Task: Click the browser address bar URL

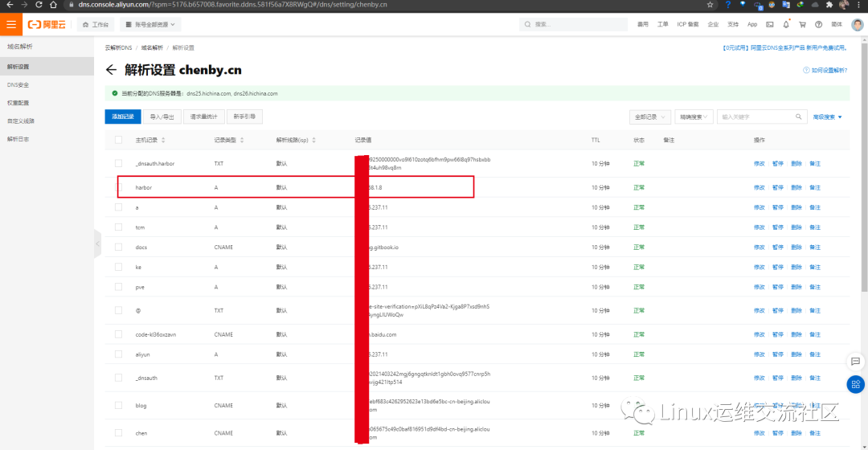Action: coord(232,5)
